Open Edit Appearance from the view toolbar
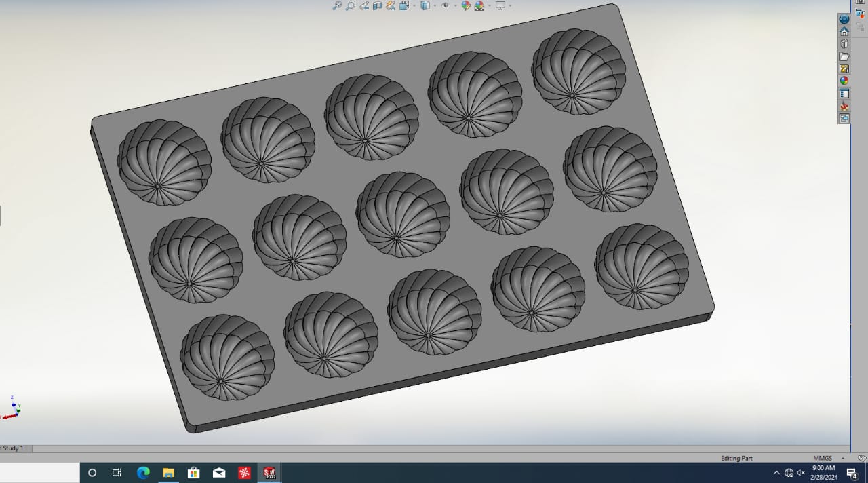This screenshot has height=483, width=868. click(x=466, y=5)
